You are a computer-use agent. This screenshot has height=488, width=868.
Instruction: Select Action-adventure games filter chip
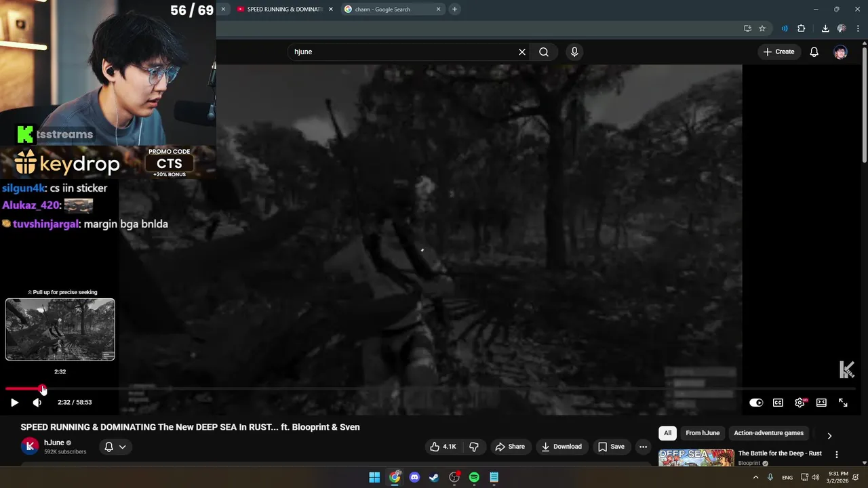pyautogui.click(x=768, y=433)
